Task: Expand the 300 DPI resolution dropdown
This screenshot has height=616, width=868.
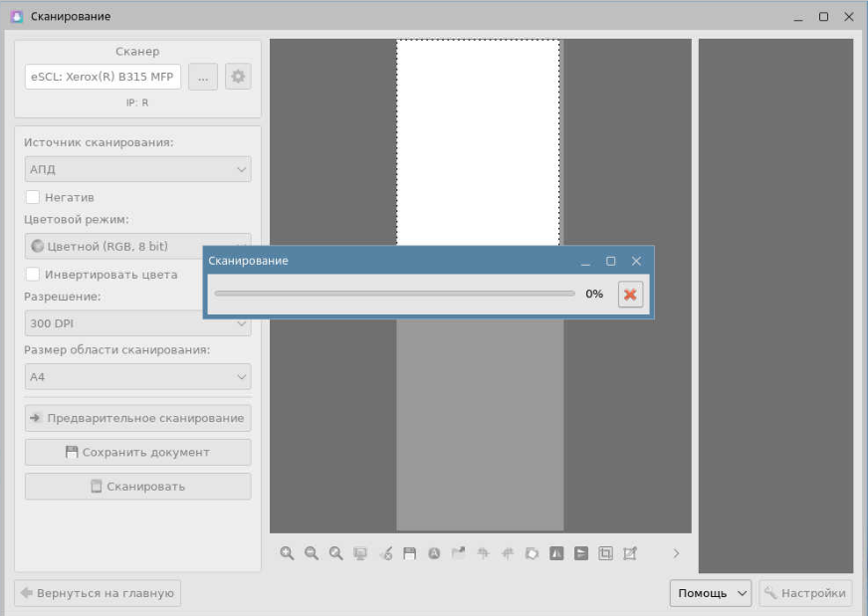Action: tap(137, 323)
